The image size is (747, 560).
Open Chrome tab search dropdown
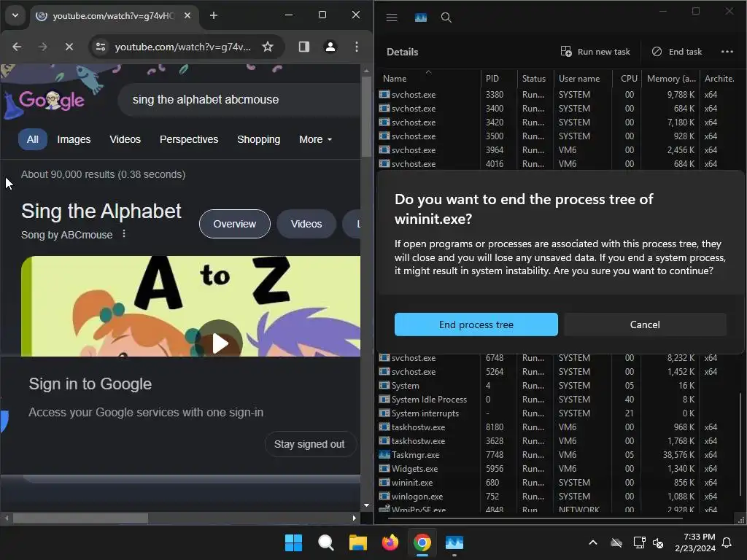[15, 15]
